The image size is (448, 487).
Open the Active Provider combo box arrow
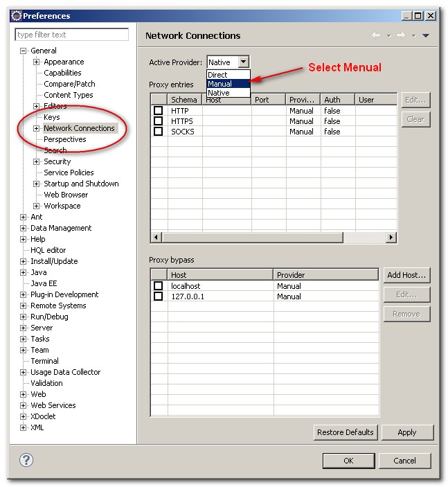point(244,62)
